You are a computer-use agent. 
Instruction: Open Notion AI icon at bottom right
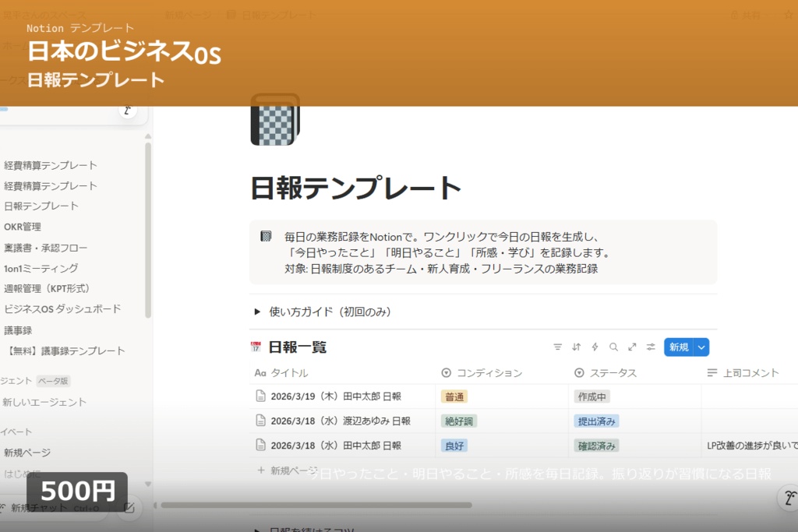pos(789,498)
